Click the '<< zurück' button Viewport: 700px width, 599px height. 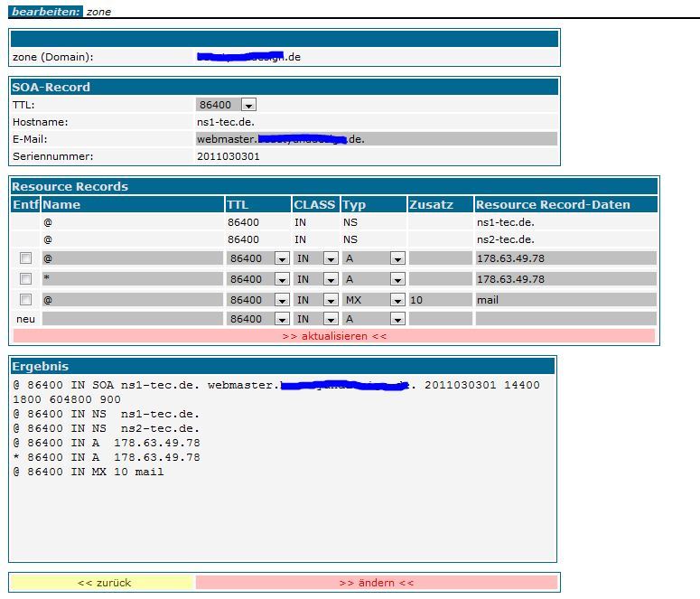103,583
